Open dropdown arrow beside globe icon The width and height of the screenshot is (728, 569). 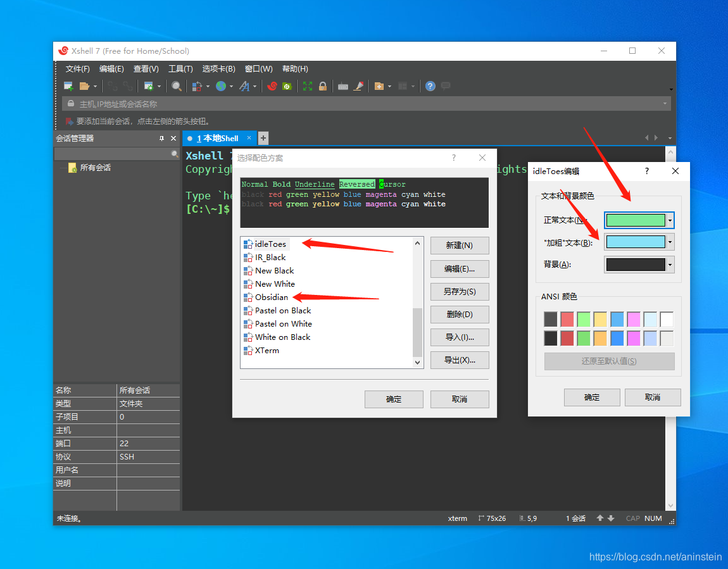click(231, 87)
